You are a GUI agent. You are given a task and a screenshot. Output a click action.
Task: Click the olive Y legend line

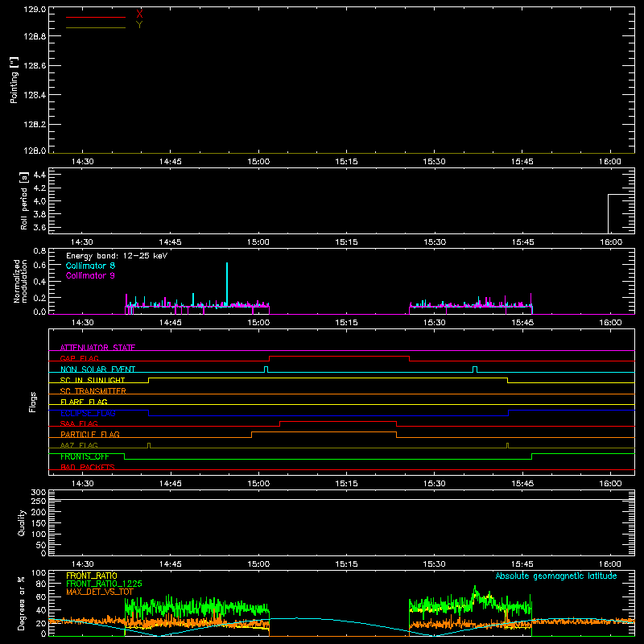tap(96, 28)
